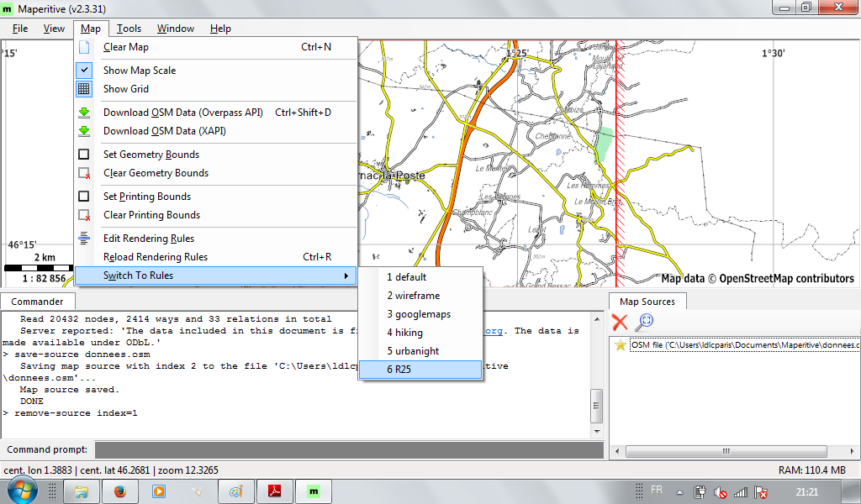Click the Action Center flag icon
The width and height of the screenshot is (861, 504).
coord(760,492)
